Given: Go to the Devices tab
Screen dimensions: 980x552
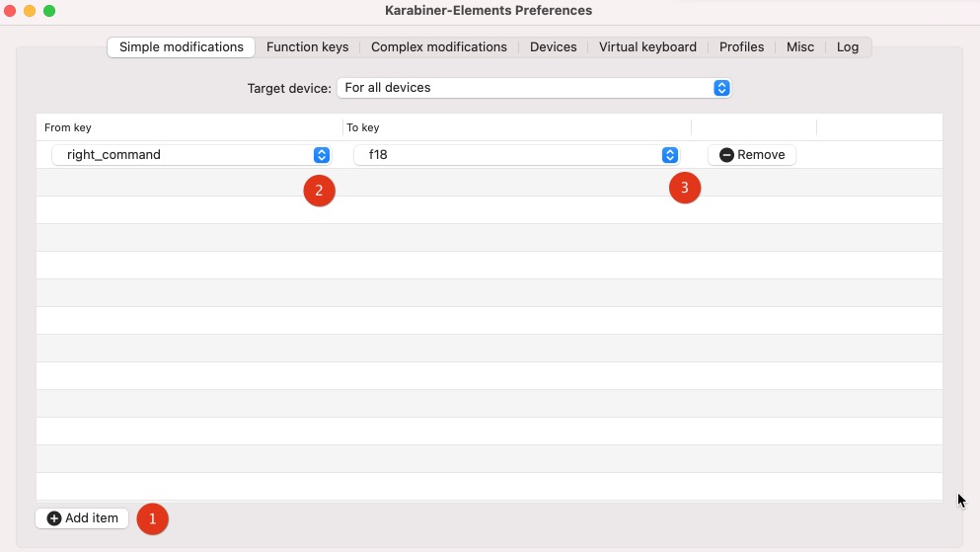Looking at the screenshot, I should (553, 46).
